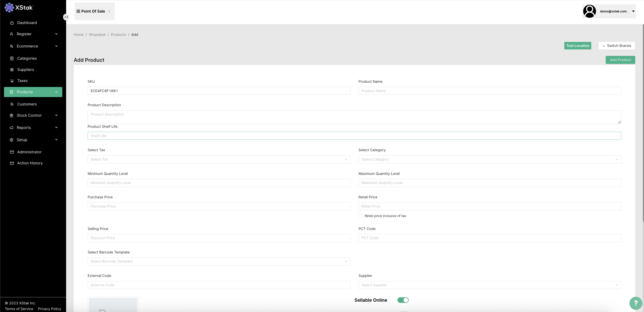Toggle the Sellable Online switch
This screenshot has height=312, width=644.
click(403, 300)
